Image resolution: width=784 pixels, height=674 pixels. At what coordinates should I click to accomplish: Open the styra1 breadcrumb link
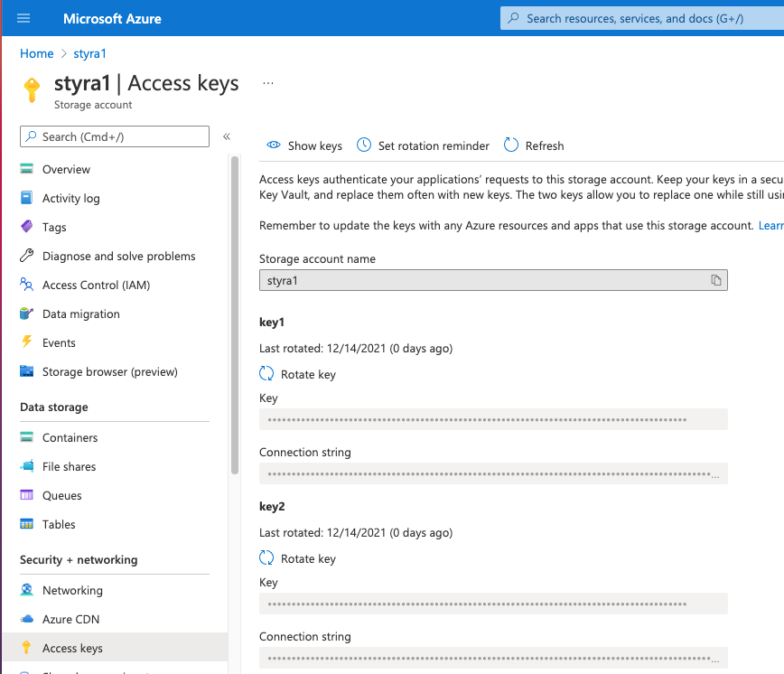(89, 53)
